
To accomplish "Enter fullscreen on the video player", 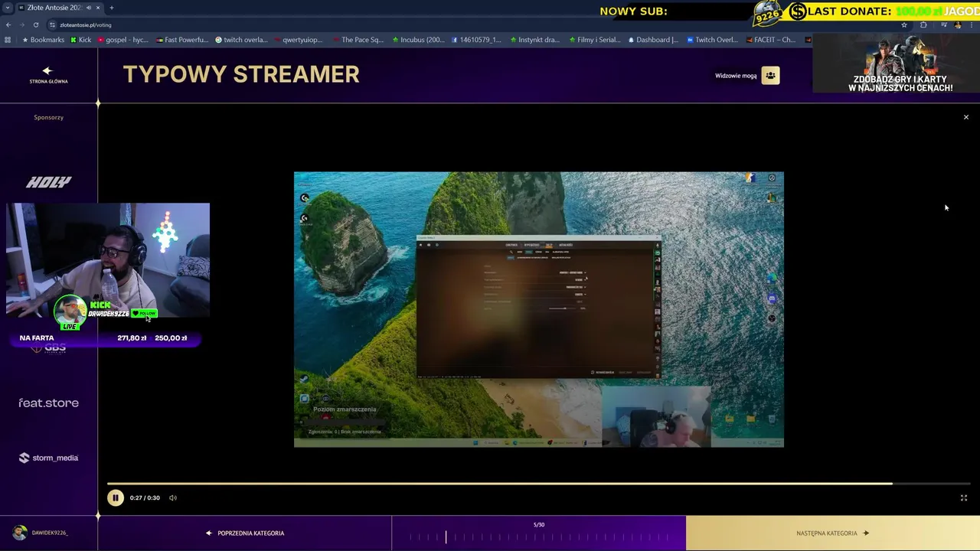I will coord(964,497).
